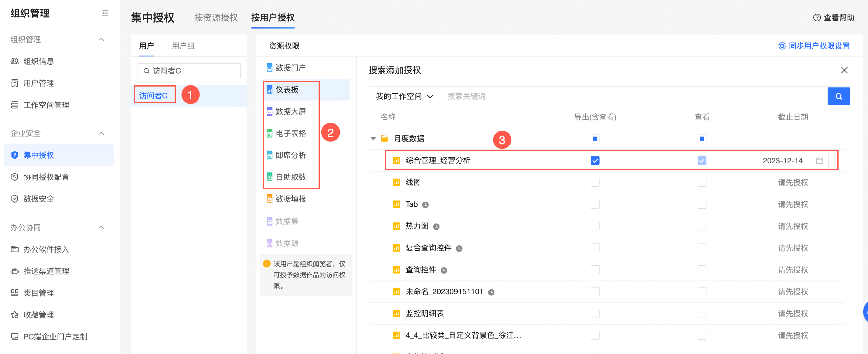The image size is (868, 354).
Task: Click the sidebar collapse icon beside 组织管理
Action: tap(105, 13)
